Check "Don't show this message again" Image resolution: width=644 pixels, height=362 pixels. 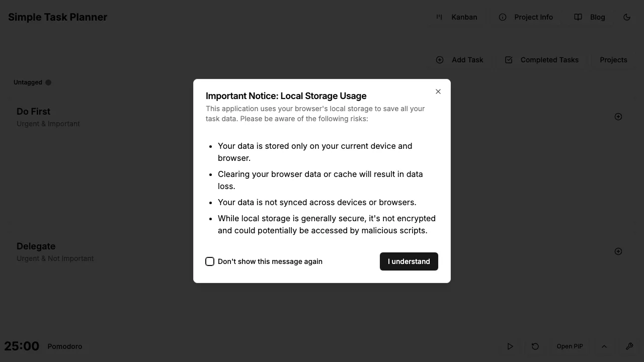coord(210,261)
